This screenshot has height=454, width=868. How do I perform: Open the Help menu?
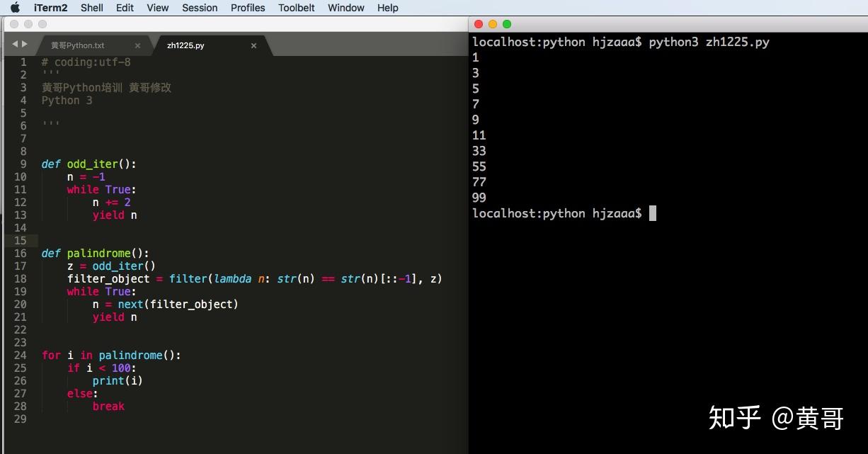[x=387, y=8]
